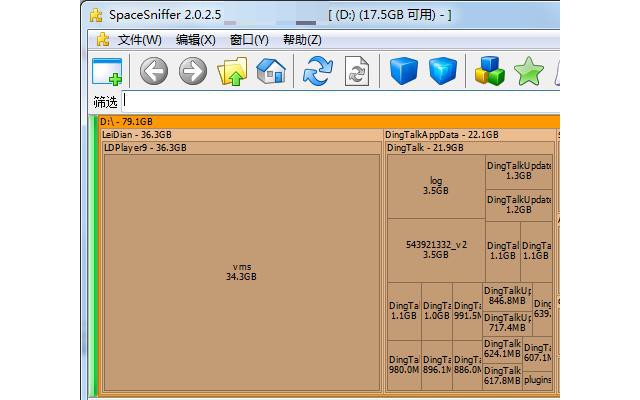
Task: Open the 窗口(Y) menu
Action: 249,40
